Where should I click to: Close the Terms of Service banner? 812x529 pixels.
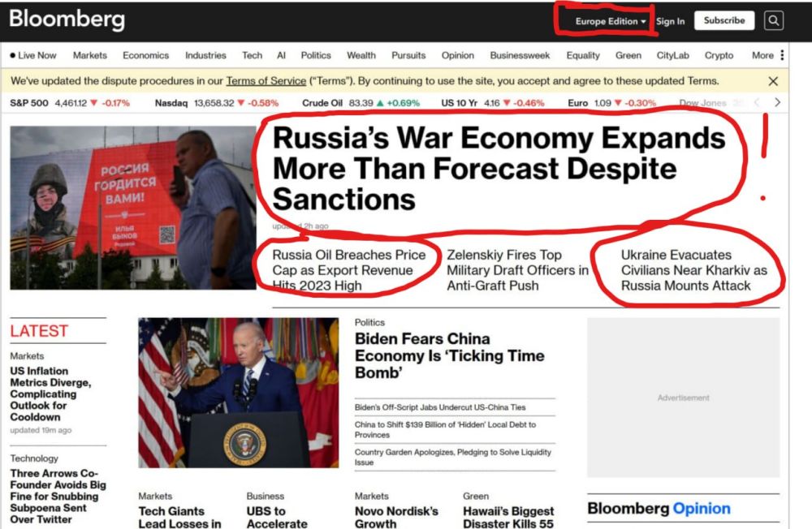[773, 81]
